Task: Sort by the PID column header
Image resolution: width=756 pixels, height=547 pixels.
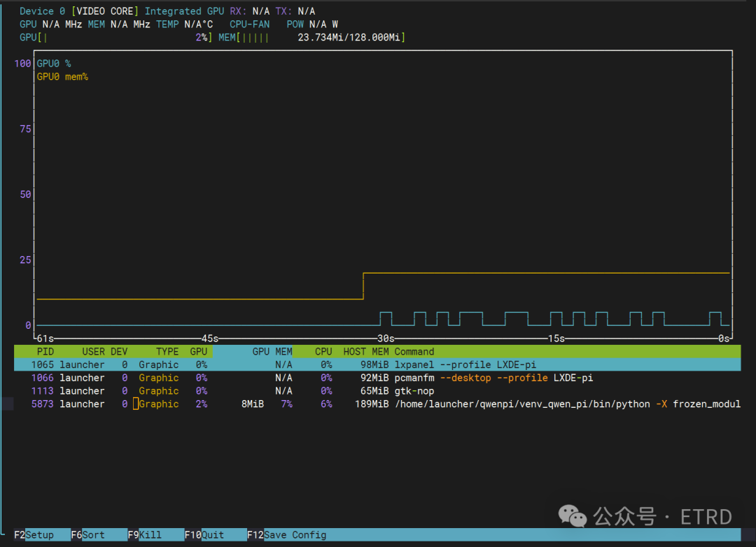Action: [x=45, y=351]
